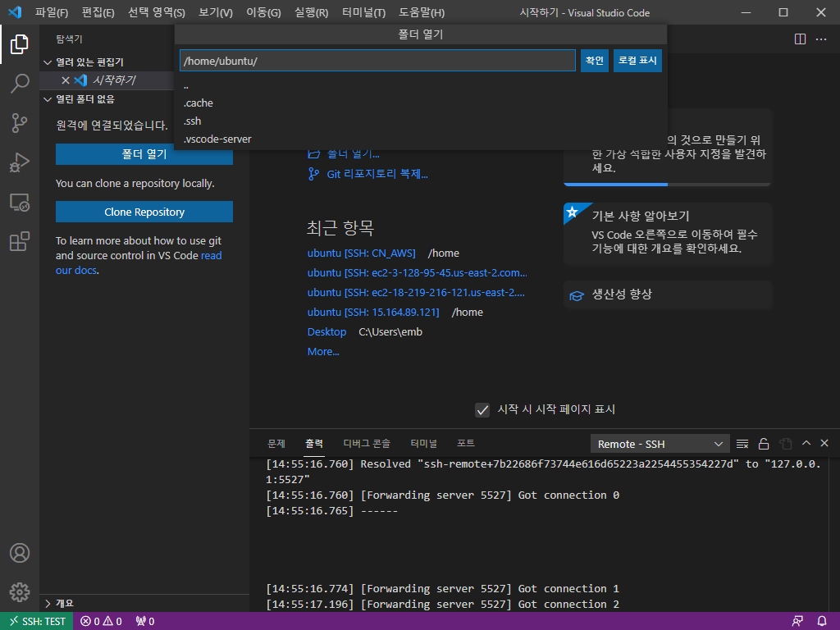Open recent Desktop folder entry
This screenshot has width=840, height=630.
pos(326,332)
